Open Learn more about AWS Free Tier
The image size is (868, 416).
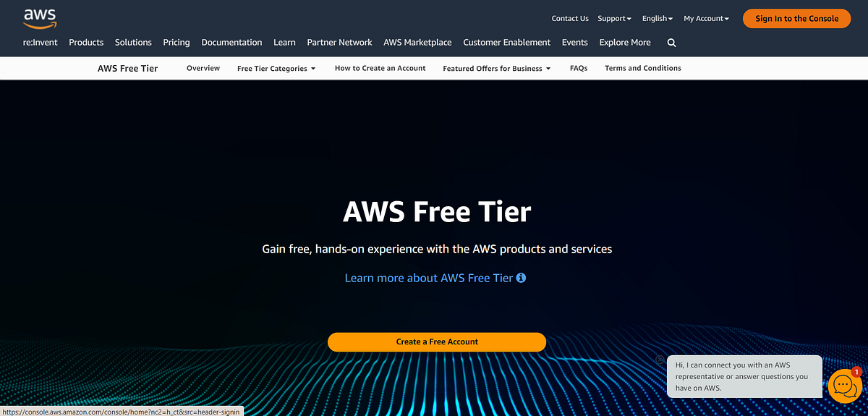(428, 278)
